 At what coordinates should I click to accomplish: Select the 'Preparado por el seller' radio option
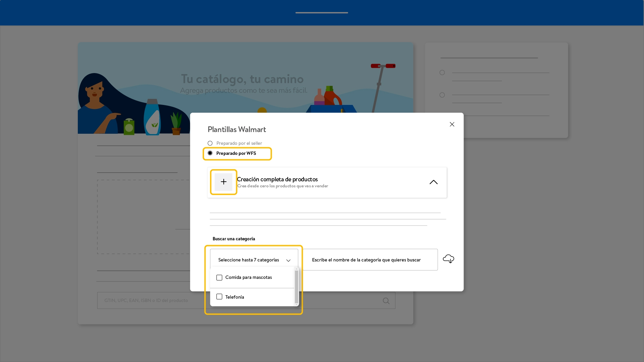pos(210,143)
